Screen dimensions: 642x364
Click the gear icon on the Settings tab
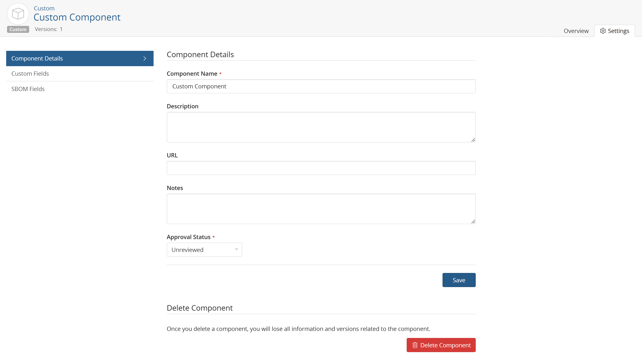coord(603,31)
